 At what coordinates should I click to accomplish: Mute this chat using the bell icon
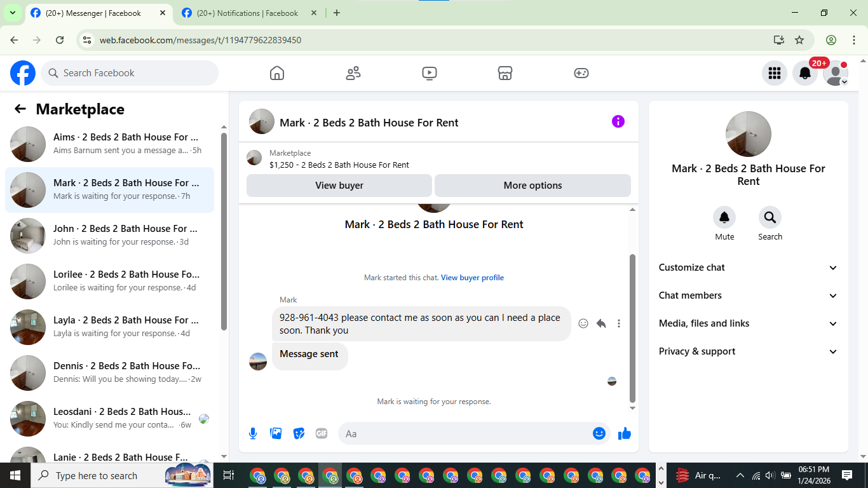pos(724,217)
